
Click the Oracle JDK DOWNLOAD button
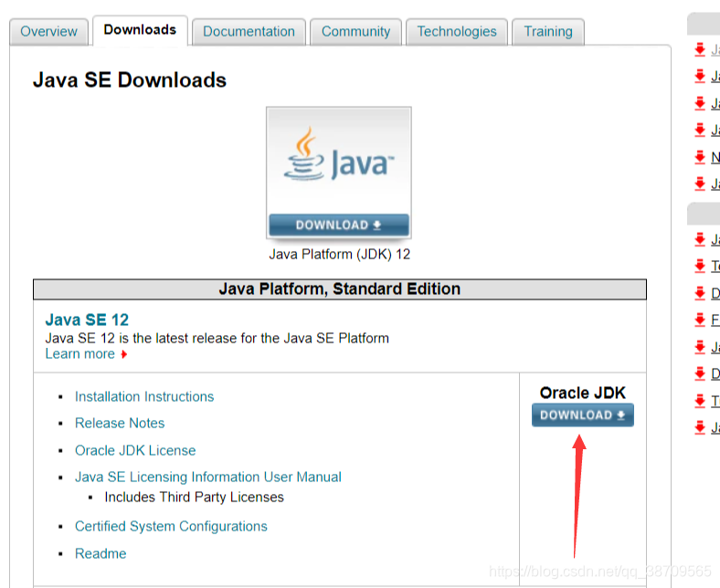pos(583,415)
